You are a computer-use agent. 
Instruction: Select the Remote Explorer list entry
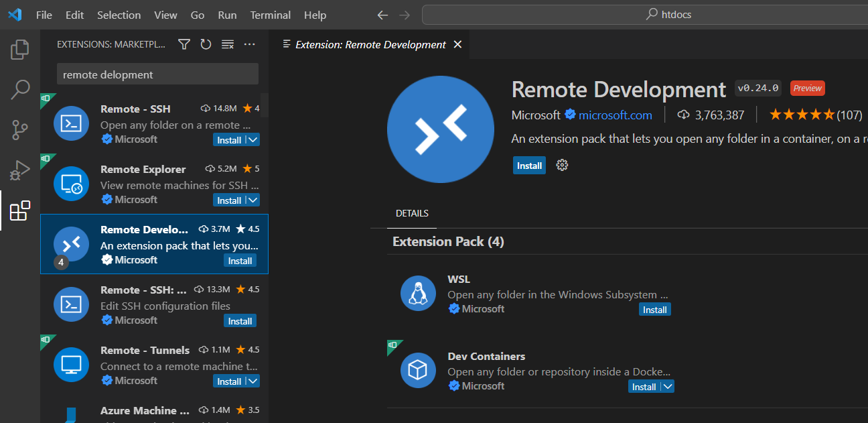(154, 184)
